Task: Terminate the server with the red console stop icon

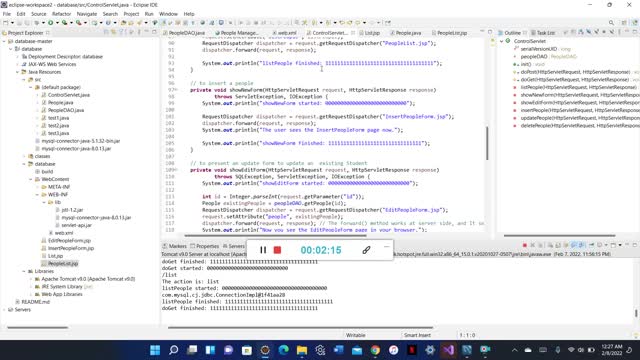Action: [x=524, y=245]
